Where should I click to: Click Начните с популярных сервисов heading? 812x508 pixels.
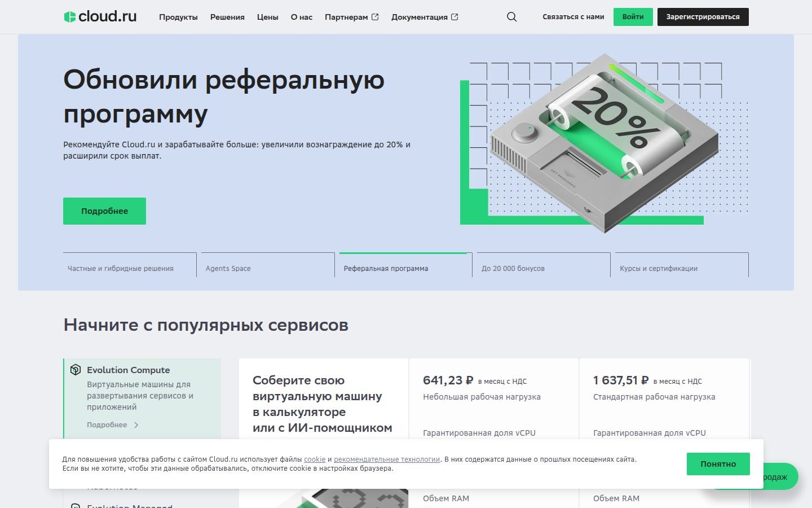[206, 325]
